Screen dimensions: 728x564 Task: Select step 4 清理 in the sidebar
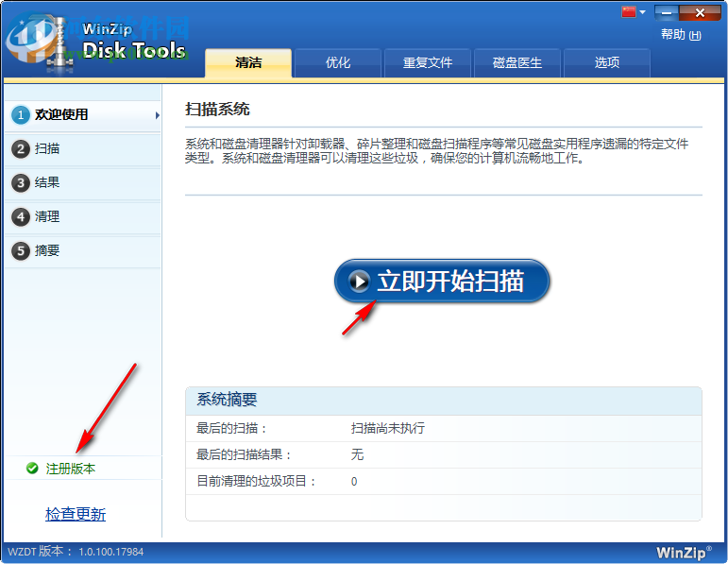click(x=83, y=216)
